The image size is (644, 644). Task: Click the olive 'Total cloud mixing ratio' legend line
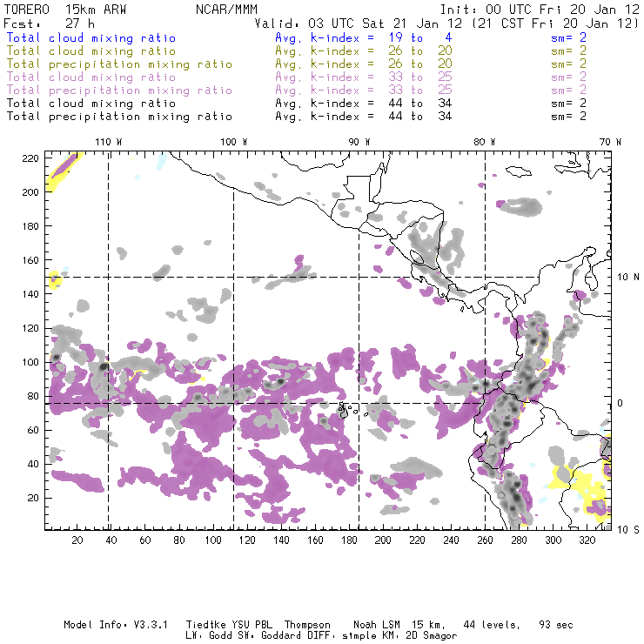(x=91, y=51)
